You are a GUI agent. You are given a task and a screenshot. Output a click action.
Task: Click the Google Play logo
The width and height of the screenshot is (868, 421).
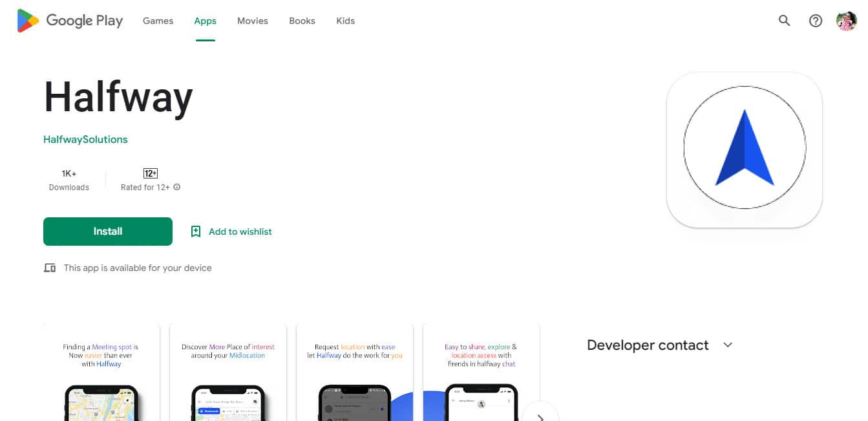tap(70, 21)
